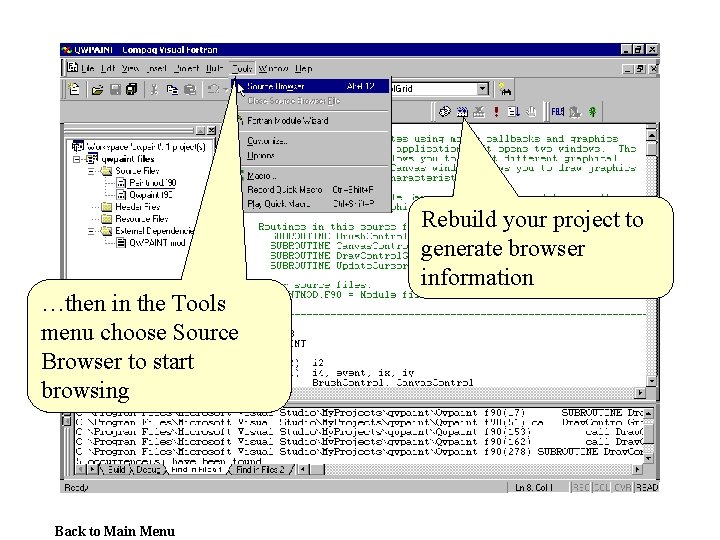Viewport: 720px width, 540px height.
Task: Click the Go debug toolbar icon
Action: pos(513,112)
